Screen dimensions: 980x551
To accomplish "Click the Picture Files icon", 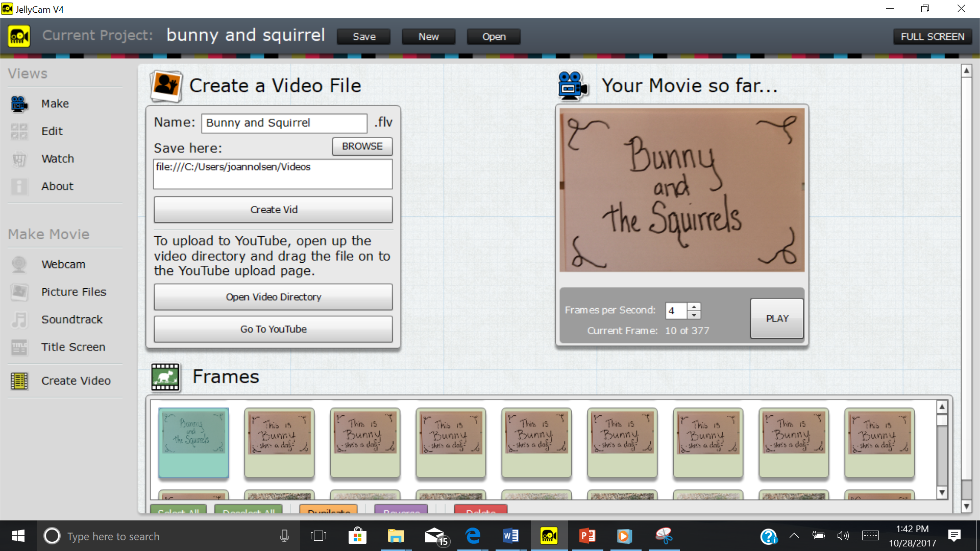I will pyautogui.click(x=19, y=292).
